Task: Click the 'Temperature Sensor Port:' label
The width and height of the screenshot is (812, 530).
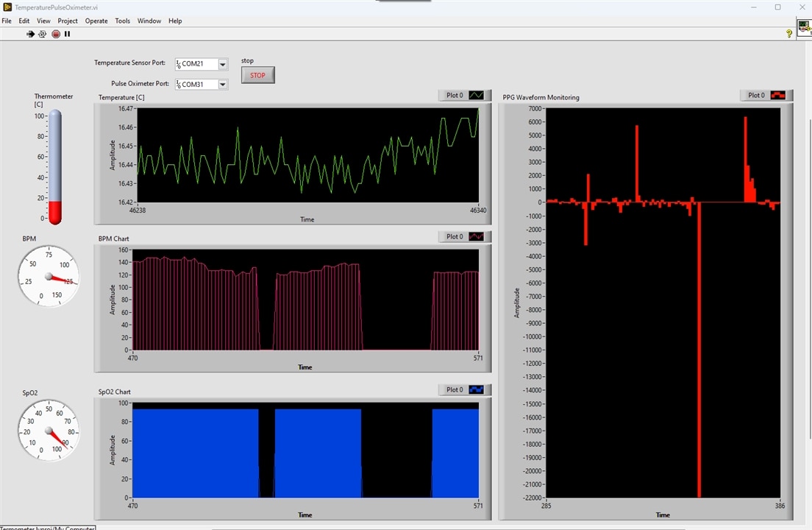Action: (x=129, y=63)
